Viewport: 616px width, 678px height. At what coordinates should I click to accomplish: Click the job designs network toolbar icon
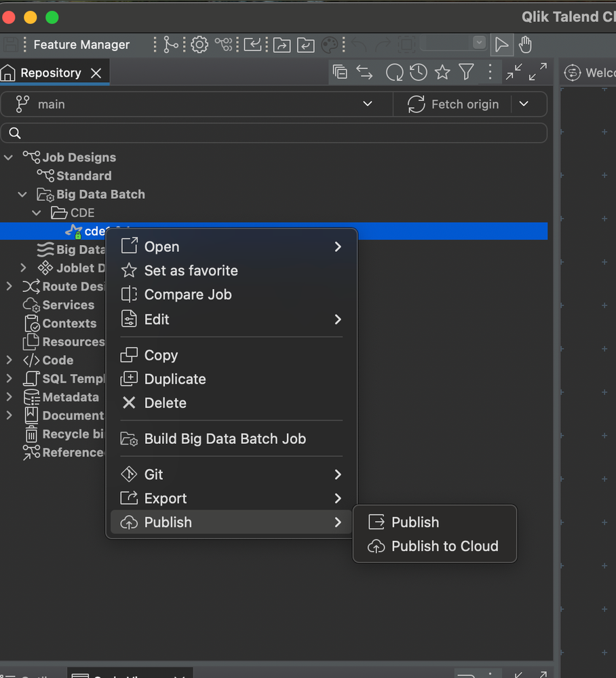pyautogui.click(x=223, y=45)
